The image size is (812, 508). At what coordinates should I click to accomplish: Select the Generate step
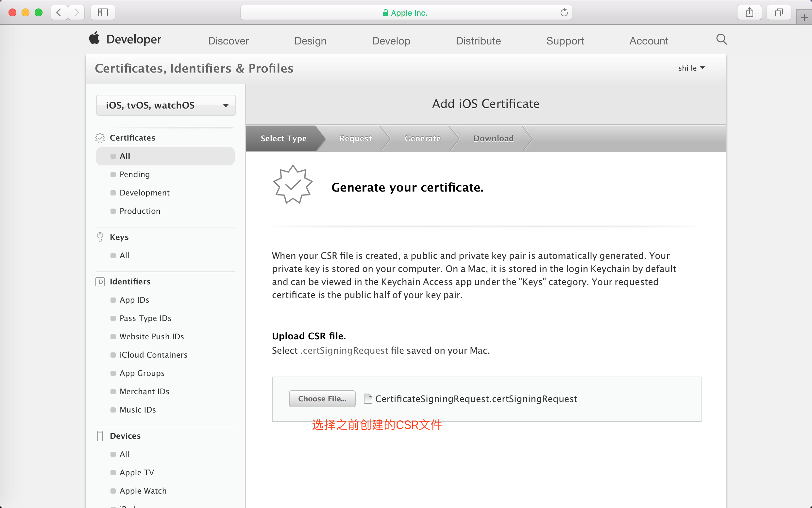[422, 138]
